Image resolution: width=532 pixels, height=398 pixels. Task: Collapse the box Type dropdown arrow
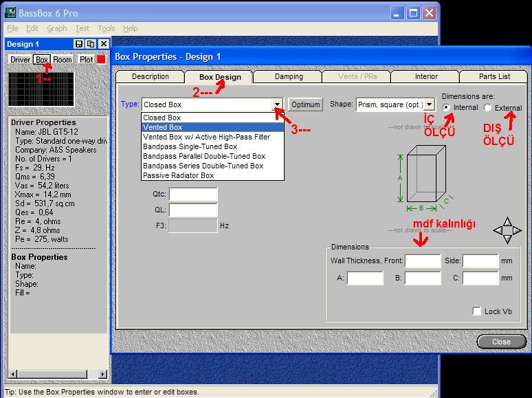coord(277,104)
